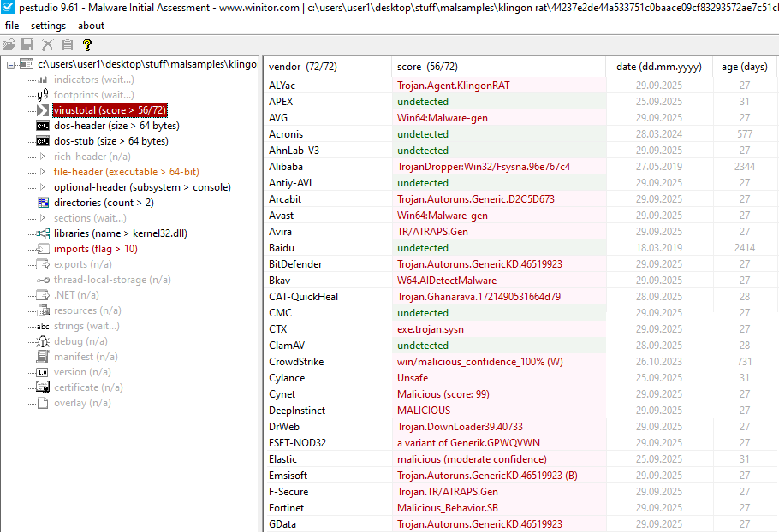
Task: Click the directories grid icon
Action: (43, 203)
